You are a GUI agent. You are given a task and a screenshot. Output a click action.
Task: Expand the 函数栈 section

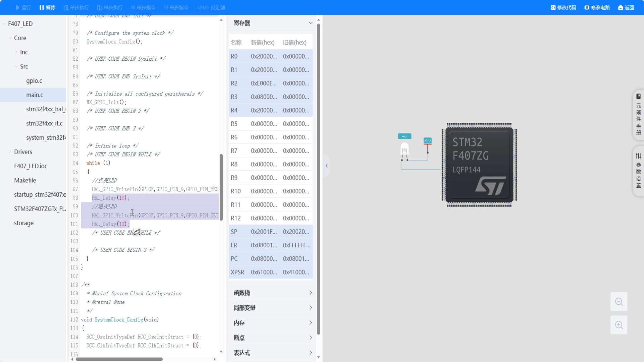click(310, 293)
